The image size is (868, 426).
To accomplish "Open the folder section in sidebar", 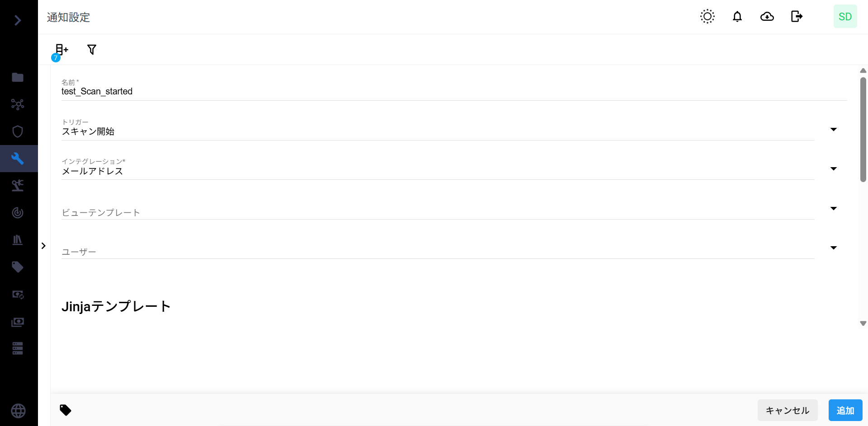I will tap(18, 77).
